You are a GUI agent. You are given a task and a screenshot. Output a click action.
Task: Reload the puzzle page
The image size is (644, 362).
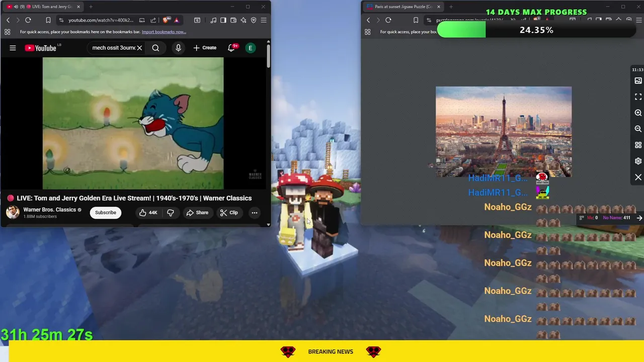tap(388, 20)
